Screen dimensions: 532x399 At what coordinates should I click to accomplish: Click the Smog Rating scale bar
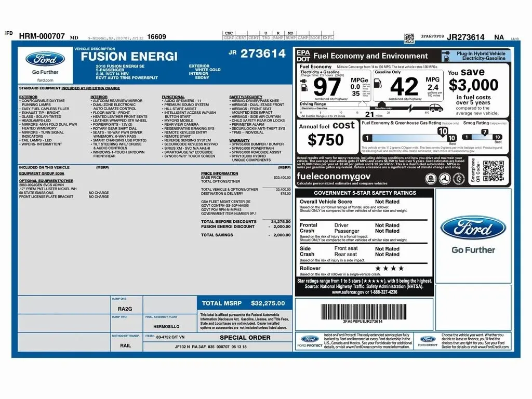point(482,137)
